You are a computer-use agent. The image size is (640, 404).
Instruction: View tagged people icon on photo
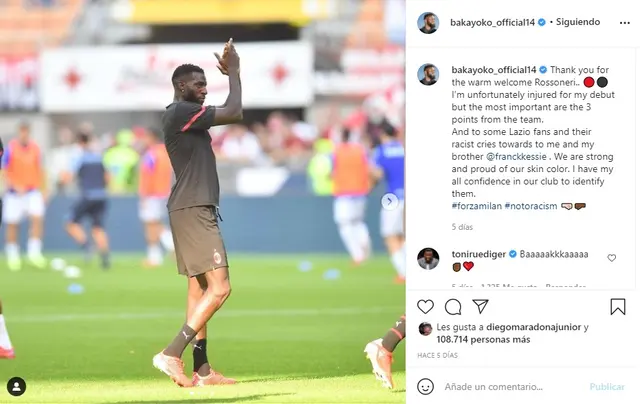[16, 386]
